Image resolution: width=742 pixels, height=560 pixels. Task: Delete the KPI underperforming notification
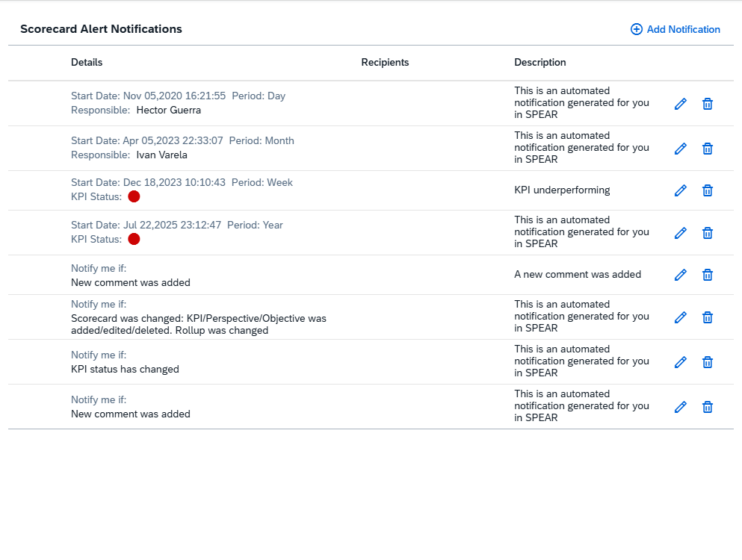pyautogui.click(x=708, y=190)
